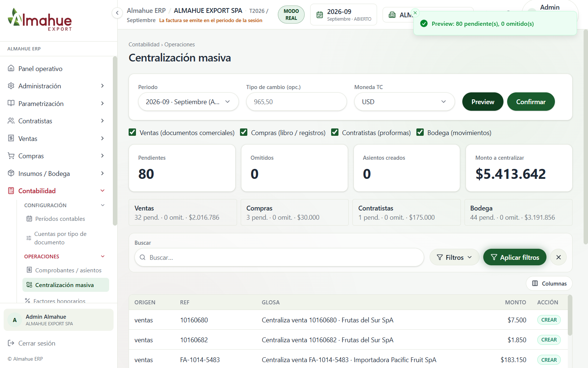Clear filters with the X button

[x=558, y=257]
